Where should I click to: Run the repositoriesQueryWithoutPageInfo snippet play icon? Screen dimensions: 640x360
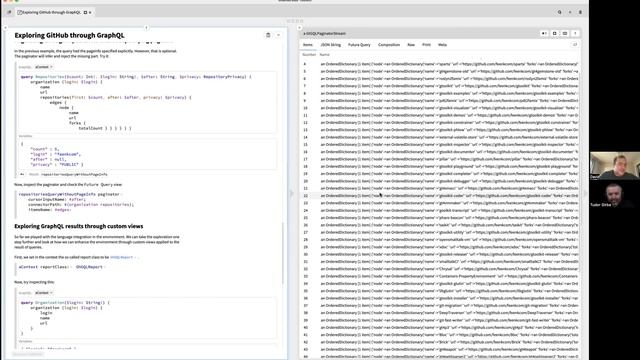[22, 174]
